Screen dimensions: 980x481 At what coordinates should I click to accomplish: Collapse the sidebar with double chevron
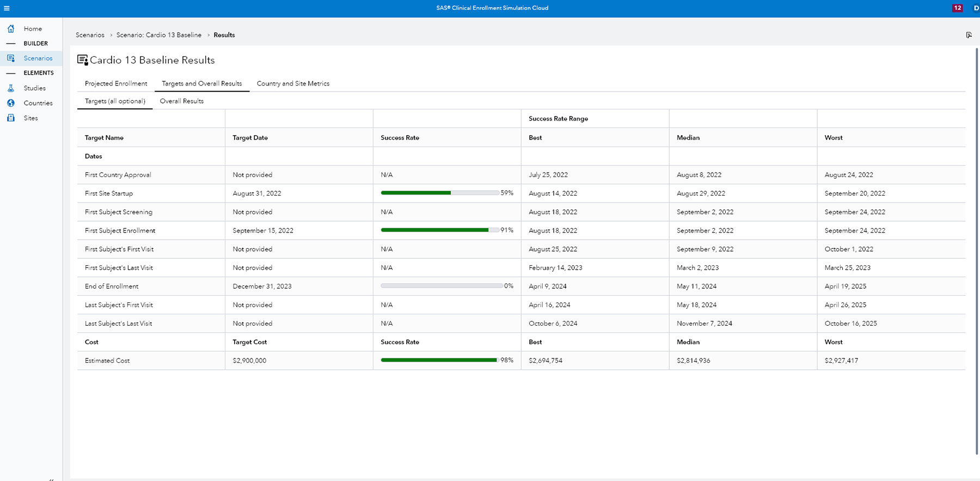[x=51, y=479]
